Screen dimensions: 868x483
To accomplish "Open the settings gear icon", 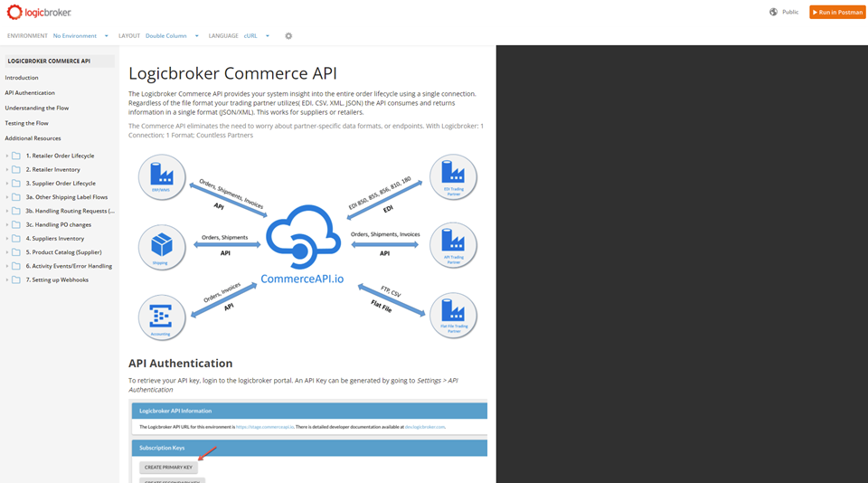I will [288, 36].
